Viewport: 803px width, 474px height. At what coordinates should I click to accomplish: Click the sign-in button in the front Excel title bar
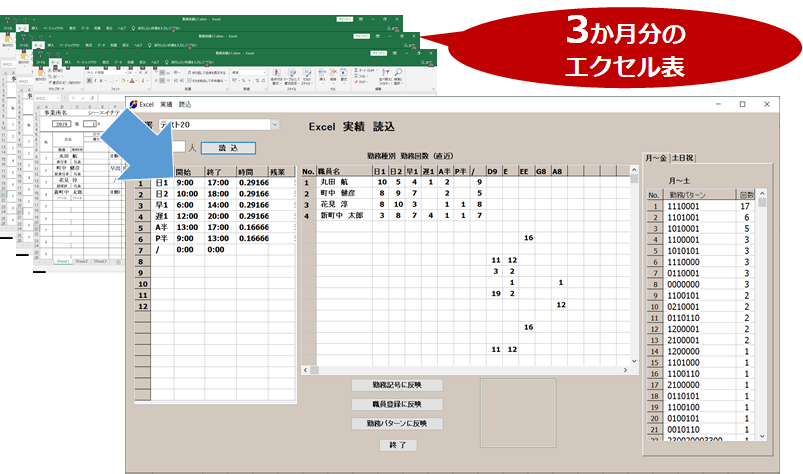pos(378,53)
